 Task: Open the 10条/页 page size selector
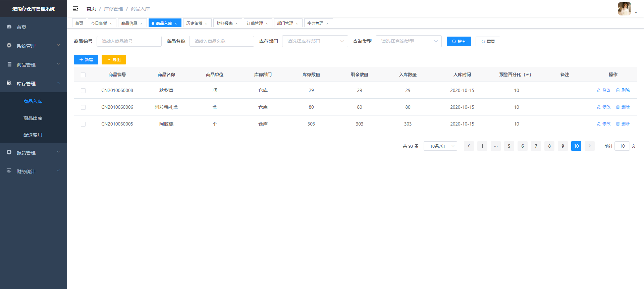point(440,146)
